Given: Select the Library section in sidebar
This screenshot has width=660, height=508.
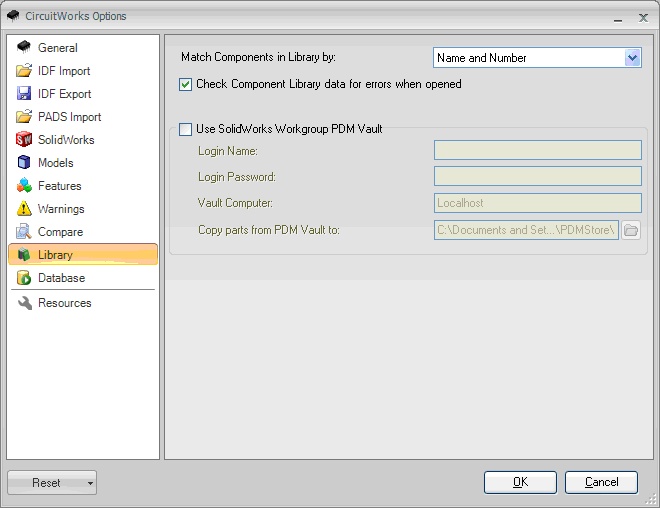Looking at the screenshot, I should (x=83, y=254).
